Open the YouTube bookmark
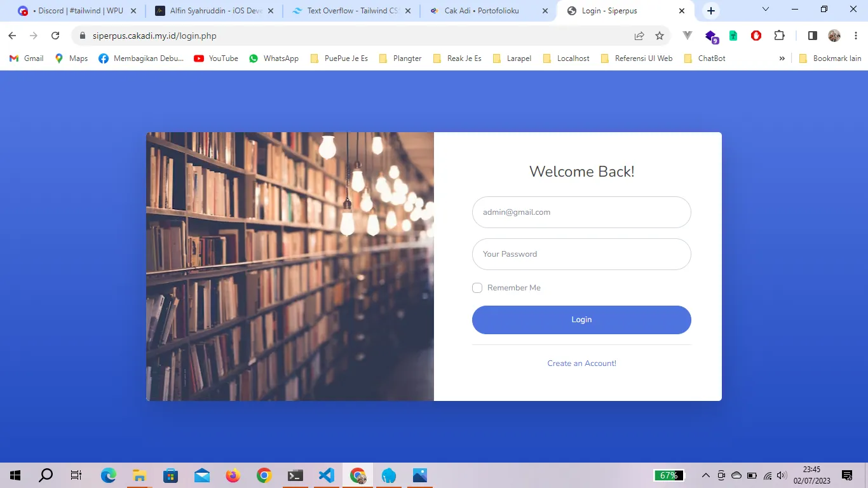This screenshot has width=868, height=488. pos(216,58)
